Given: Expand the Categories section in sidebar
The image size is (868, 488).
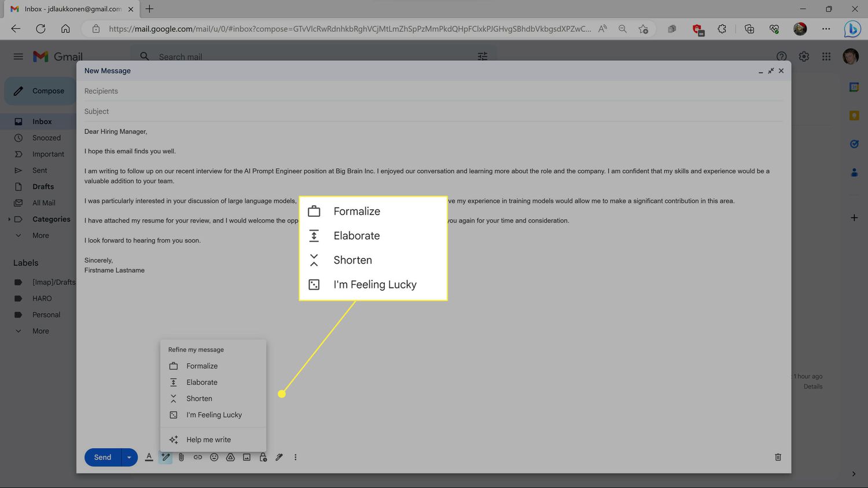Looking at the screenshot, I should [9, 219].
